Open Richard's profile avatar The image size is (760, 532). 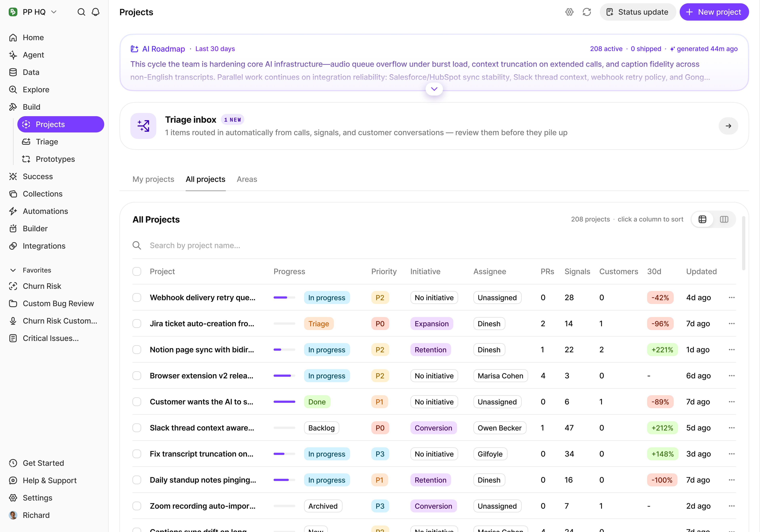[13, 515]
